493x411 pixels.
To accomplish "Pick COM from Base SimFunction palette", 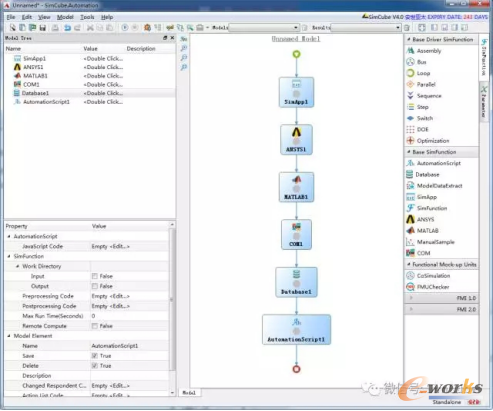I will [x=418, y=253].
